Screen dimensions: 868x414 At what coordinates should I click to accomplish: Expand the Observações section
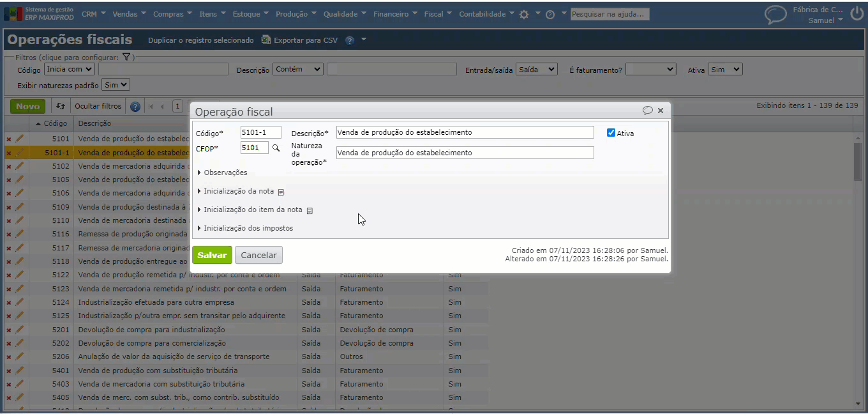[223, 172]
